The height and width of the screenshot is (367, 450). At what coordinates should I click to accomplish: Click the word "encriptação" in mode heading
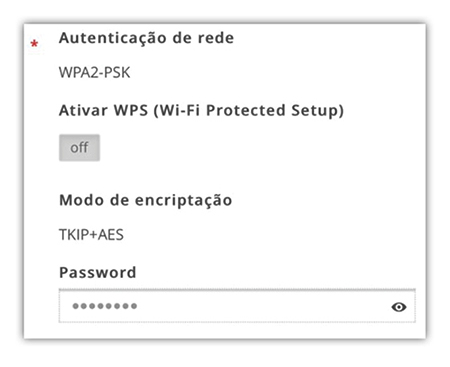183,201
